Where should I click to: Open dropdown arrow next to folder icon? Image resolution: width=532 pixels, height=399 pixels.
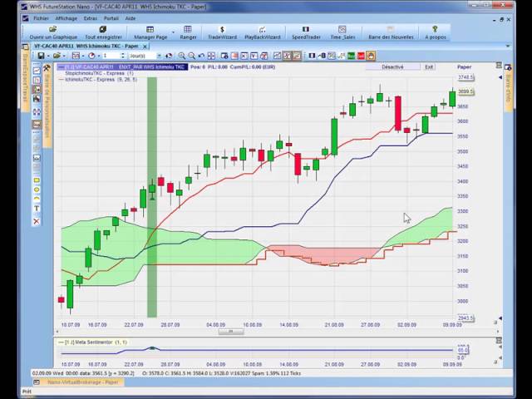tap(64, 56)
